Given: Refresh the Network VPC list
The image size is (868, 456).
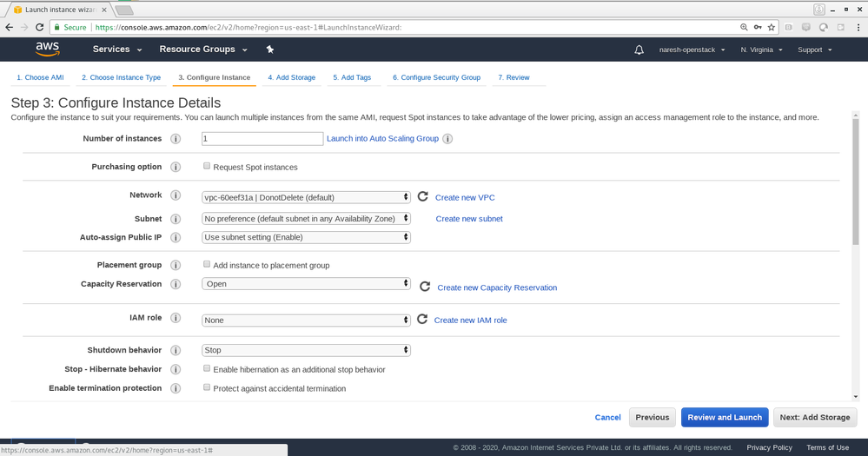Looking at the screenshot, I should [x=423, y=197].
